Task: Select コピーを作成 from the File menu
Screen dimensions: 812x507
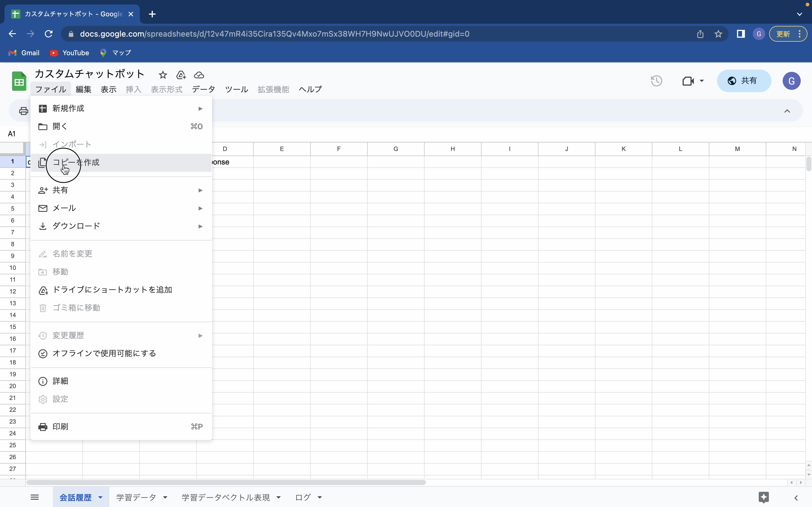Action: pos(76,162)
